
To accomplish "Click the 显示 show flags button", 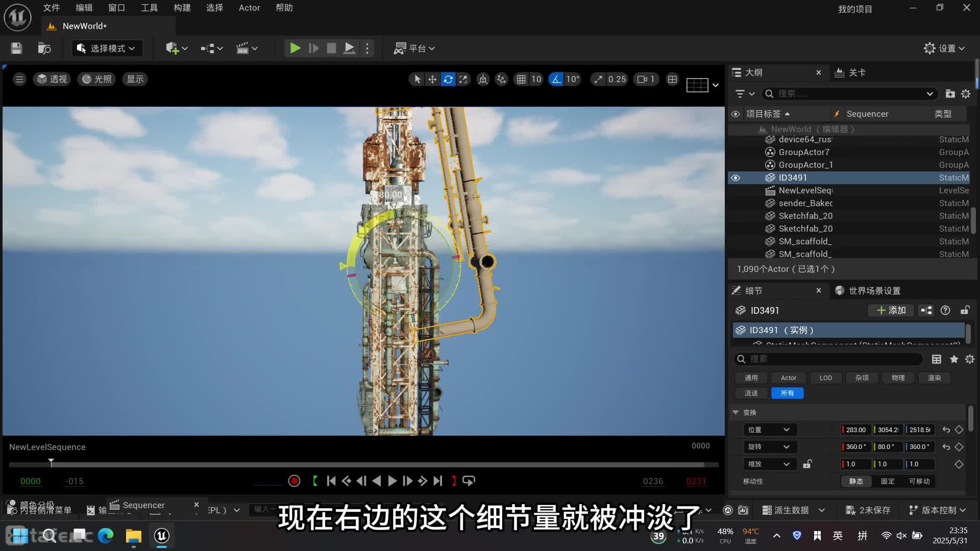I will coord(135,79).
